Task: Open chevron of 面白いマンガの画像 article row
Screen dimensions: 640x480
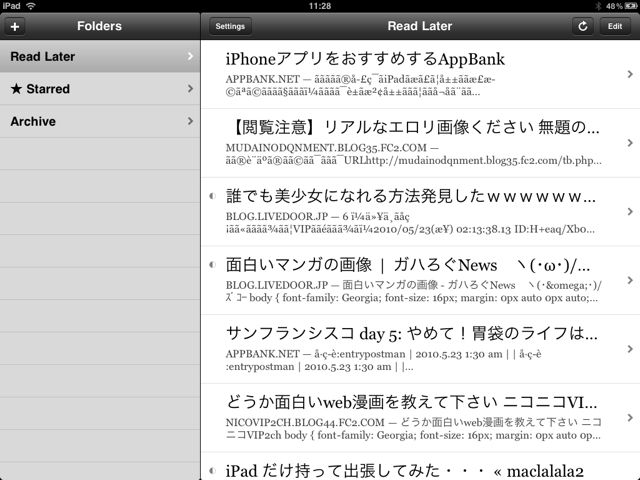Action: 630,280
